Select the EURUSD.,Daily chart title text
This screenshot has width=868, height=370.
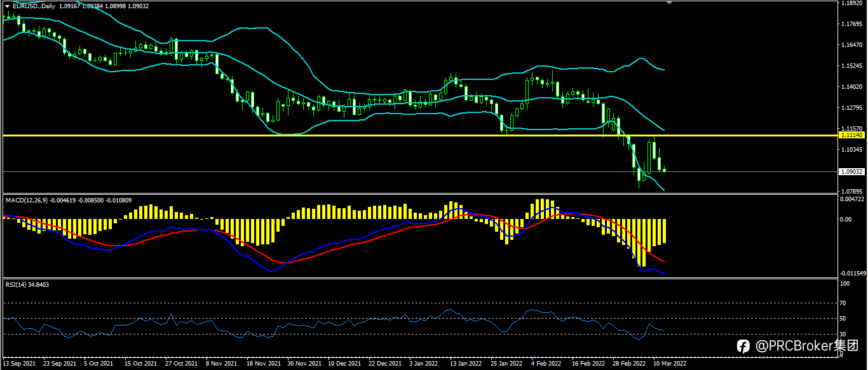(x=34, y=6)
